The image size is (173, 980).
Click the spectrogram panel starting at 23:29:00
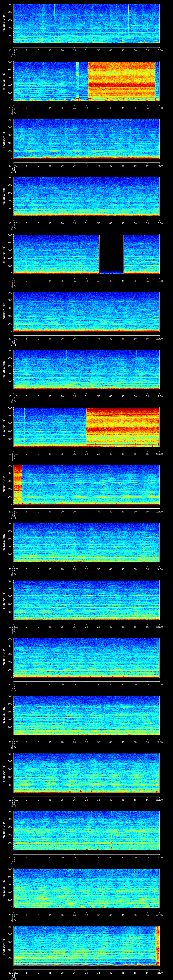pyautogui.click(x=86, y=889)
